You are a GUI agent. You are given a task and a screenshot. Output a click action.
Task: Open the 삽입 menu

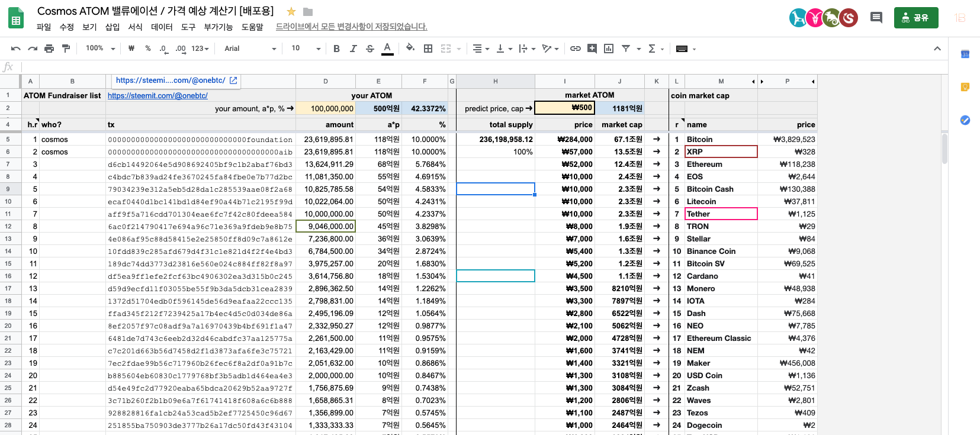click(x=113, y=27)
